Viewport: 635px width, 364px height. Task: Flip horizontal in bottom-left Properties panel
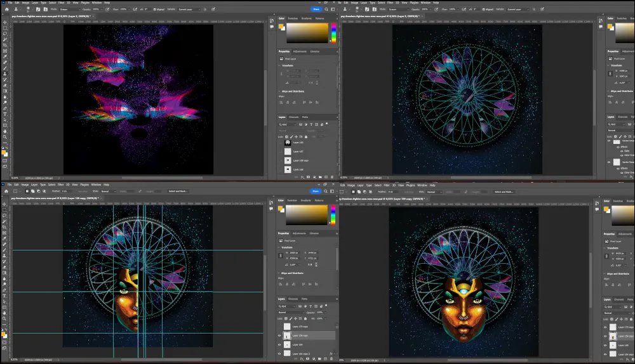tap(310, 264)
